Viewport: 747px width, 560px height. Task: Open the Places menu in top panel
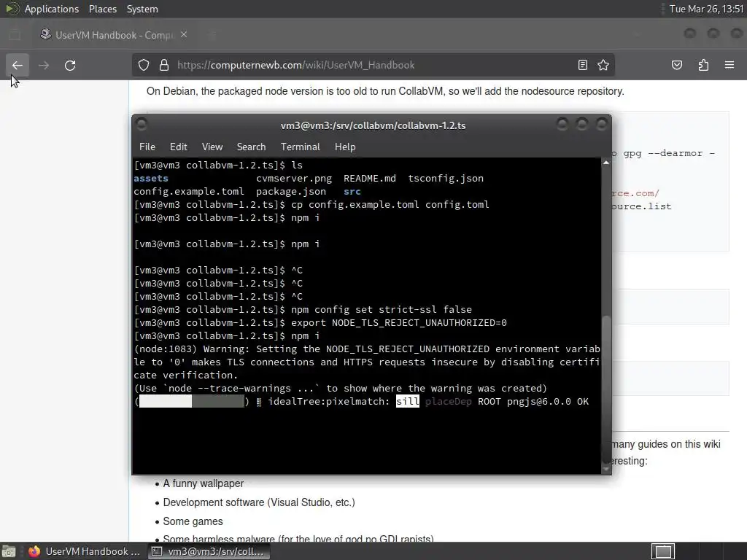coord(102,9)
